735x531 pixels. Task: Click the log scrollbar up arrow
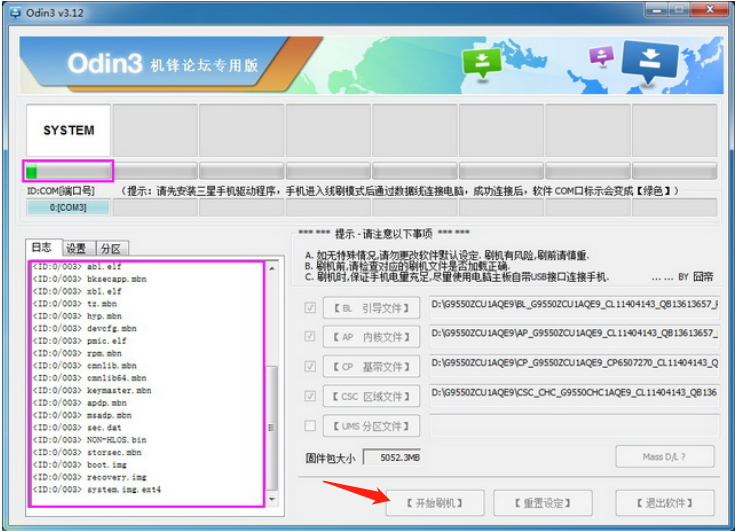272,268
